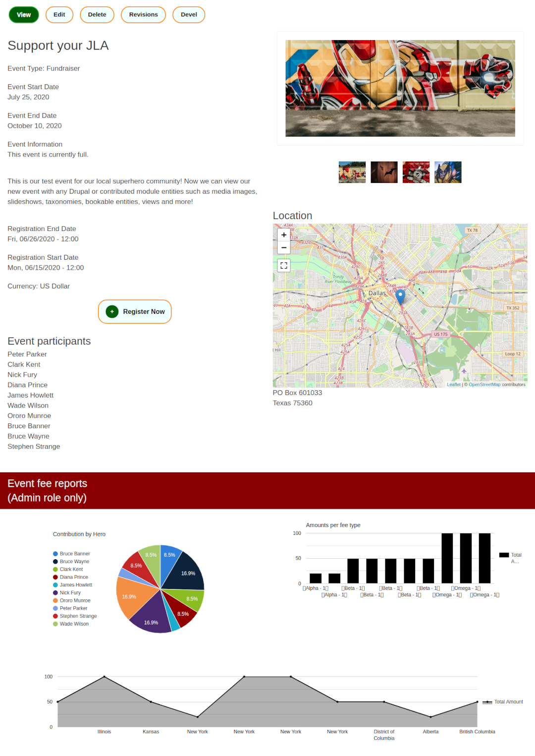535x756 pixels.
Task: Open the OpenStreetMap contributors link
Action: [x=484, y=384]
